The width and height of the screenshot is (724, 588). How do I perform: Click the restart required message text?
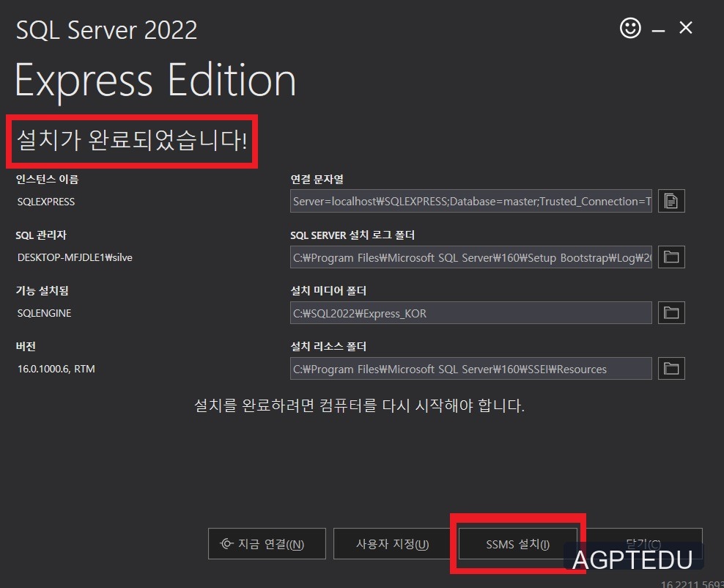(359, 405)
